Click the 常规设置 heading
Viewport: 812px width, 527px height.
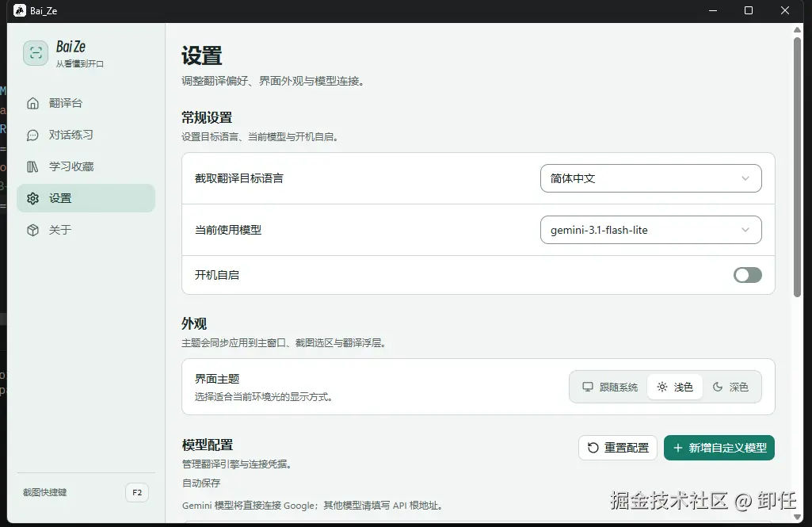point(207,117)
